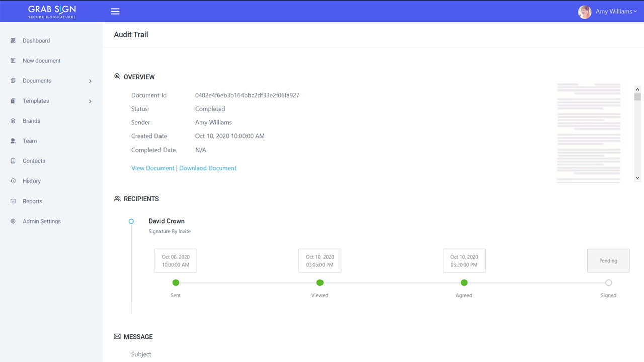Expand the Templates submenu chevron
Screen dimensions: 644x362
coord(90,101)
